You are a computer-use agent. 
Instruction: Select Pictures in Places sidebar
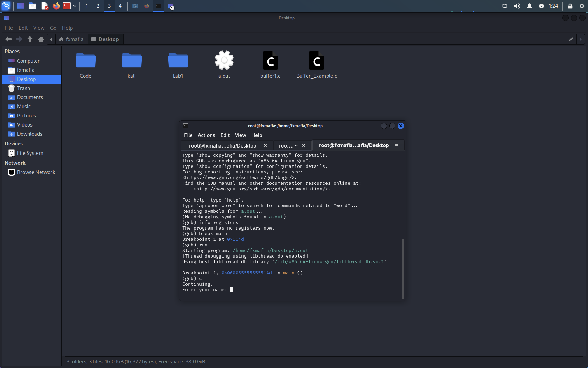[x=31, y=116]
